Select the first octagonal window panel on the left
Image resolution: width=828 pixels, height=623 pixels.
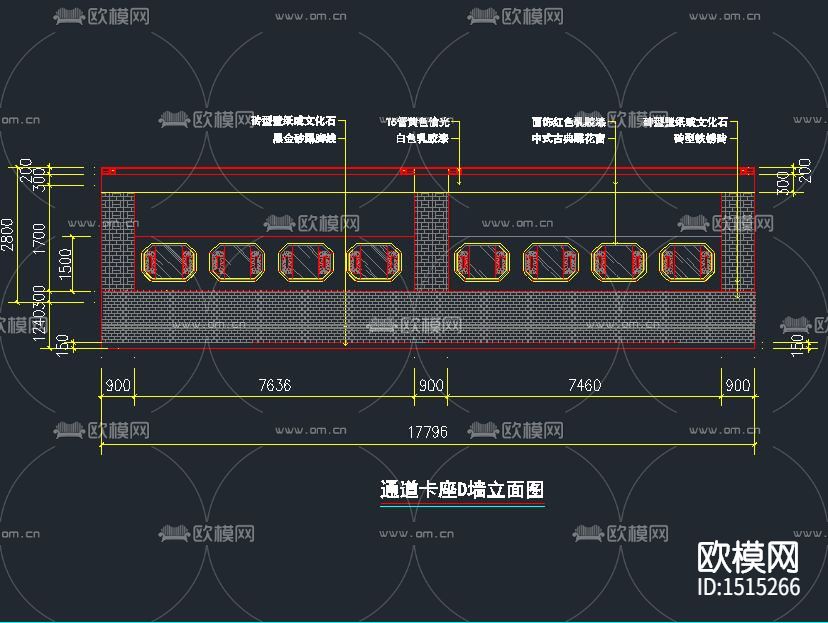pyautogui.click(x=166, y=262)
